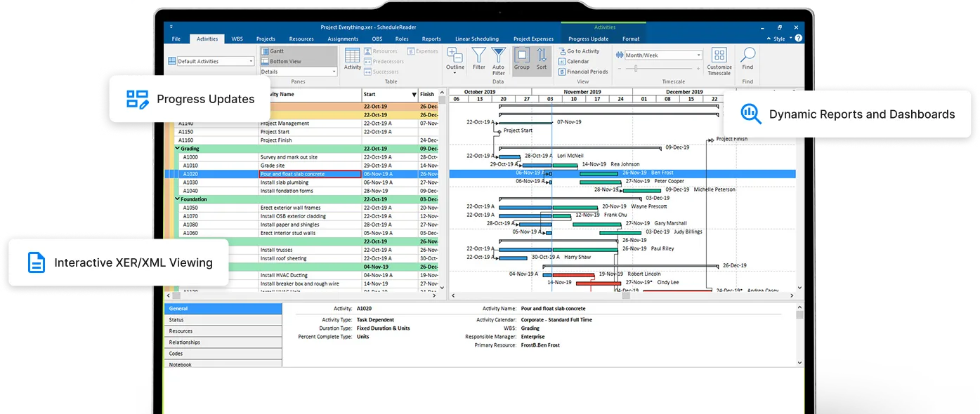The image size is (980, 414).
Task: Click the Progress Updates feature icon
Action: [x=137, y=99]
